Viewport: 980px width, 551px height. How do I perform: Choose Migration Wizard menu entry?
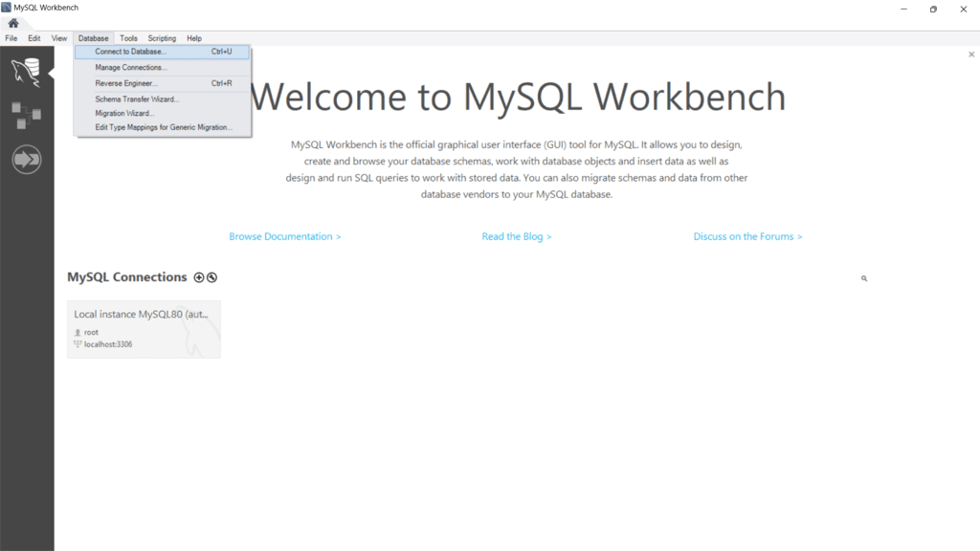point(163,113)
